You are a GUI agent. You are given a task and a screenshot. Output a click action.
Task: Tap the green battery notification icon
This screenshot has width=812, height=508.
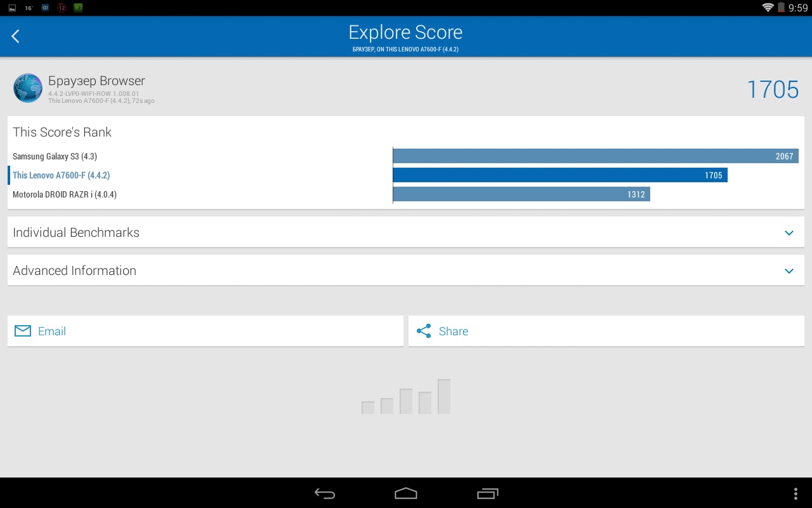[x=78, y=8]
